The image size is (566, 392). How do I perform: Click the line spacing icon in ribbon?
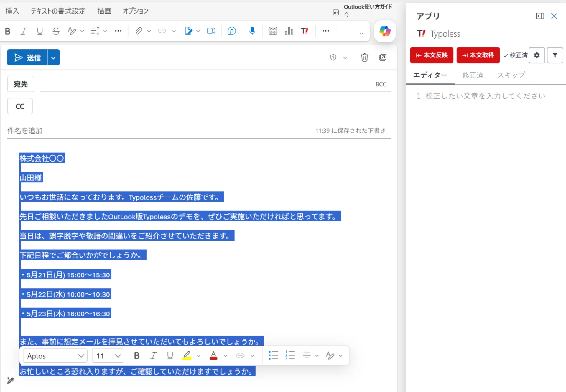[x=95, y=31]
